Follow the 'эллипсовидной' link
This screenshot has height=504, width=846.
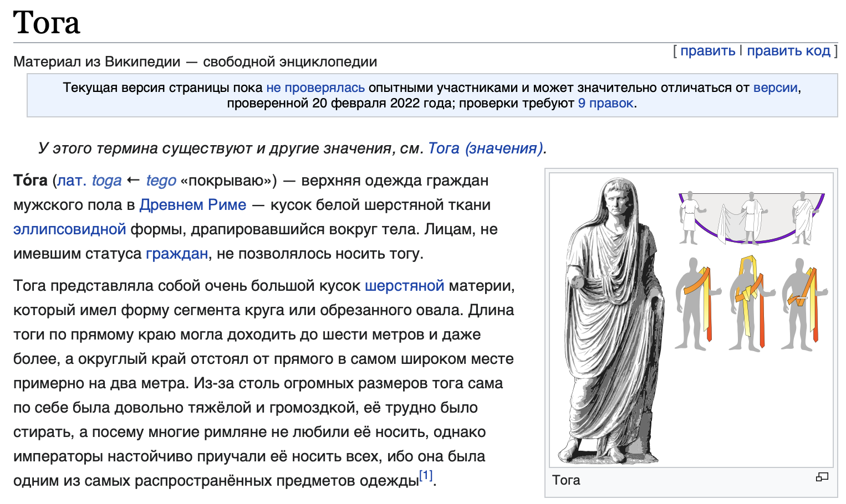70,229
